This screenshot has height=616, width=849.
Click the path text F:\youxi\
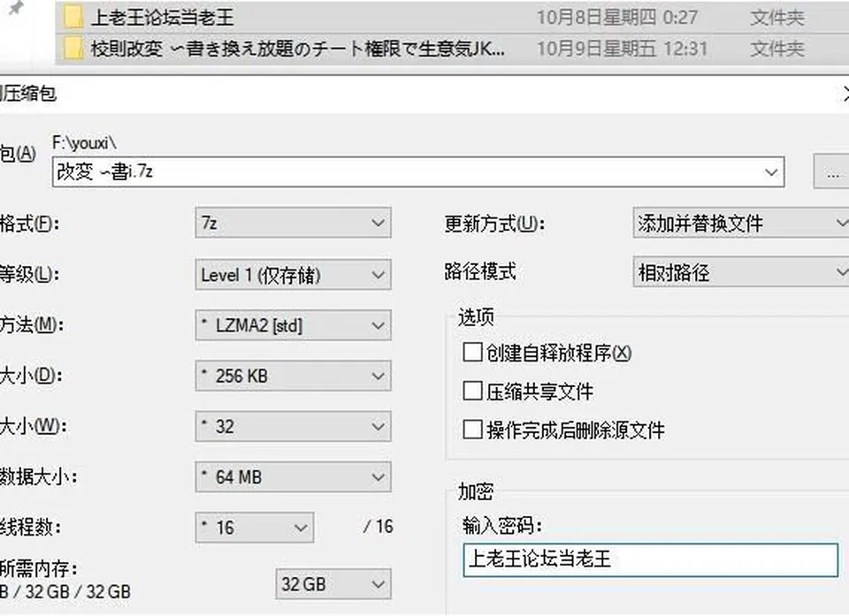click(x=85, y=143)
